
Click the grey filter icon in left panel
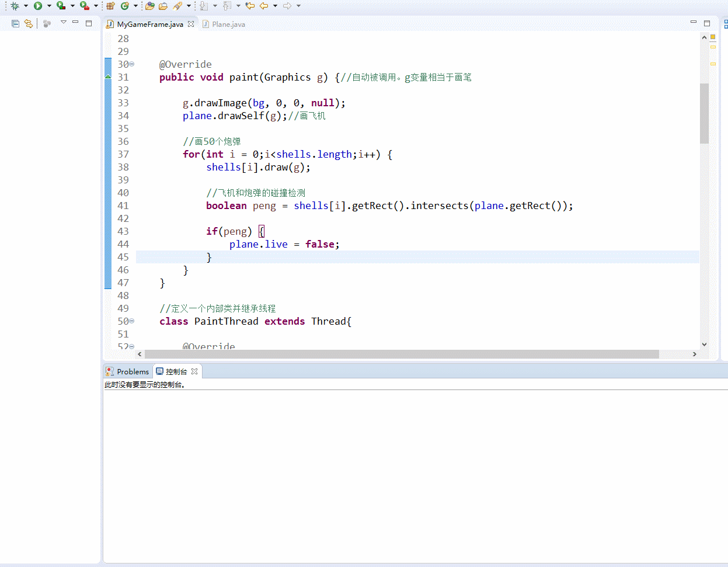pyautogui.click(x=47, y=23)
